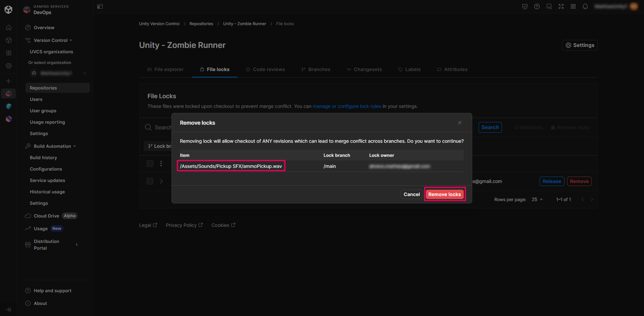The height and width of the screenshot is (316, 644).
Task: Click the plus icon in left rail
Action: 9,81
